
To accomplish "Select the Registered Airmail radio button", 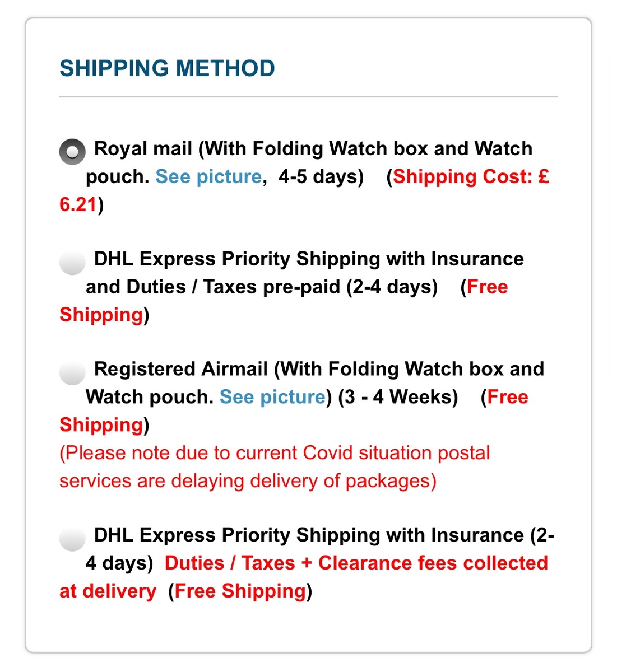I will pyautogui.click(x=72, y=372).
